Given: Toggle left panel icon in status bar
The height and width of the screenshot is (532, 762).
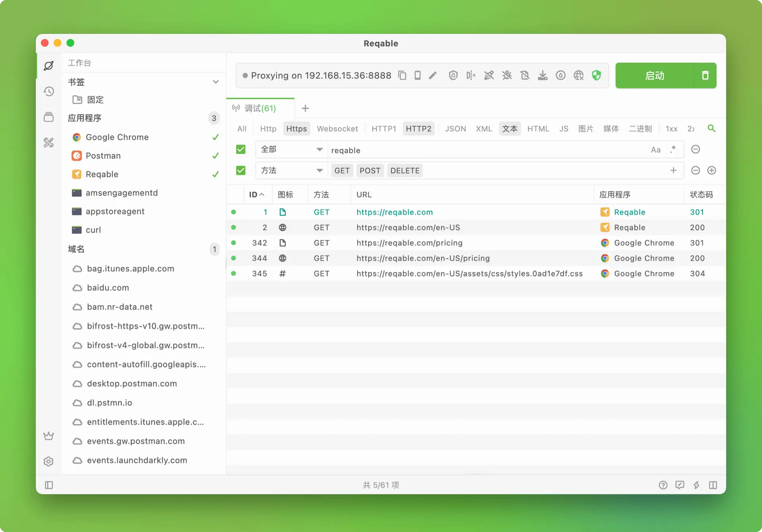Looking at the screenshot, I should click(49, 485).
